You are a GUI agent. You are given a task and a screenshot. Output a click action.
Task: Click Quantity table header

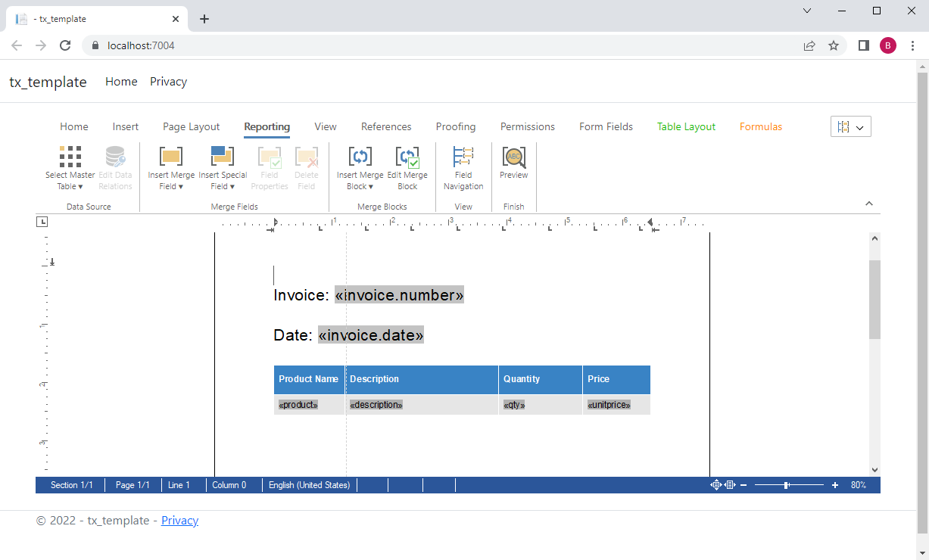541,379
